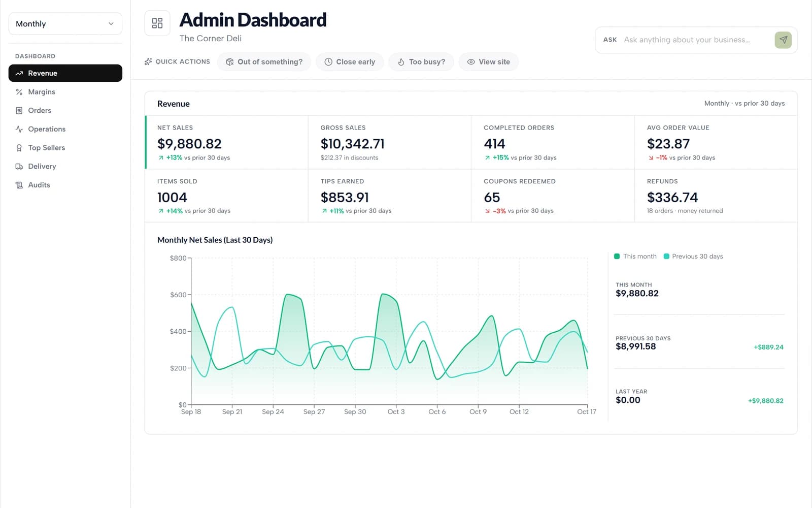Click the down arrow icon under Avg Order Value

(651, 157)
